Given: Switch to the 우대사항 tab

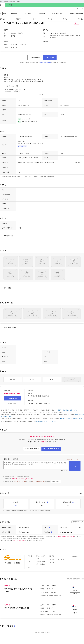Looking at the screenshot, I should coord(34,19).
